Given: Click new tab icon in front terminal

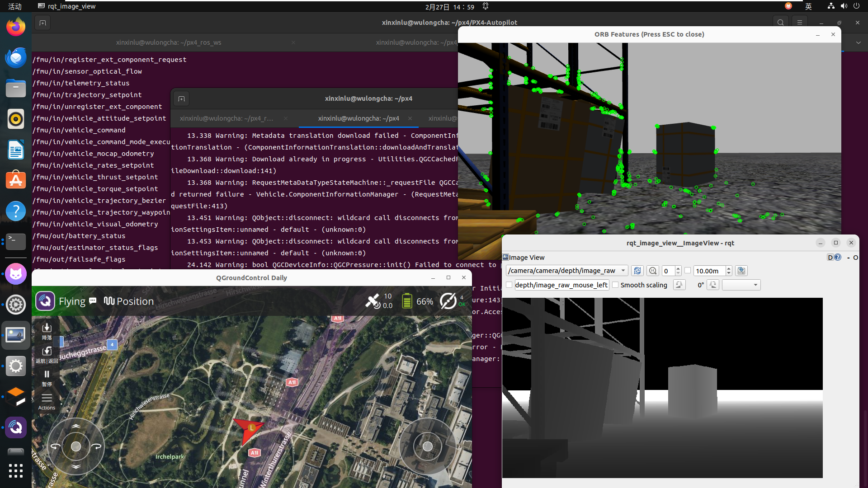Looking at the screenshot, I should point(182,99).
